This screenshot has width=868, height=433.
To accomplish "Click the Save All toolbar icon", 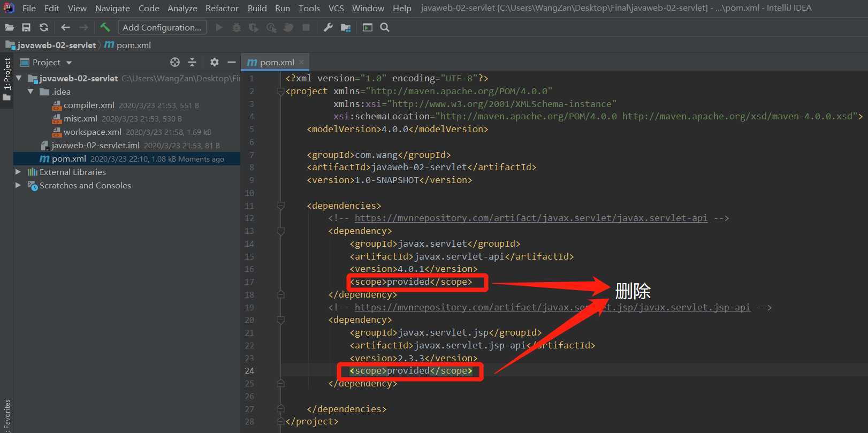I will (x=26, y=27).
